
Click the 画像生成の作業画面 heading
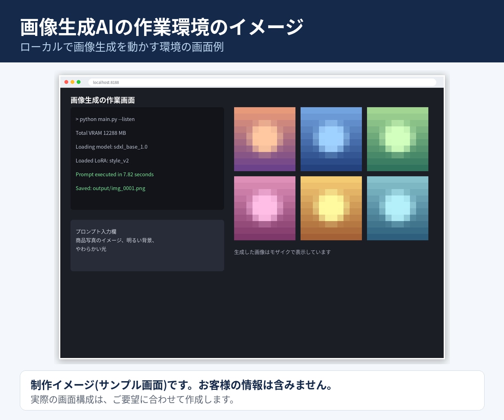103,100
